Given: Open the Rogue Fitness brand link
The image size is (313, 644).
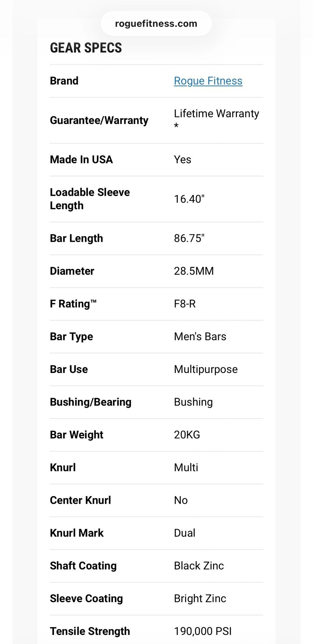Looking at the screenshot, I should point(208,81).
